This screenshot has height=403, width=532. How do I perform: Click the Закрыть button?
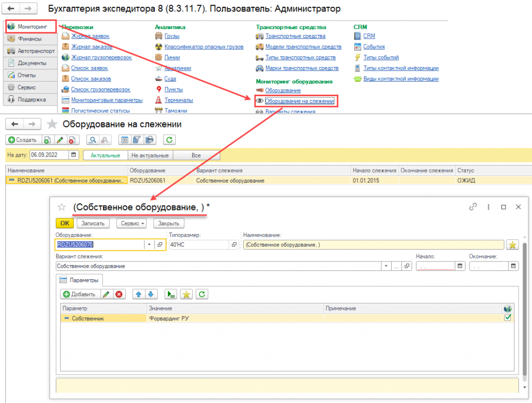(x=169, y=224)
